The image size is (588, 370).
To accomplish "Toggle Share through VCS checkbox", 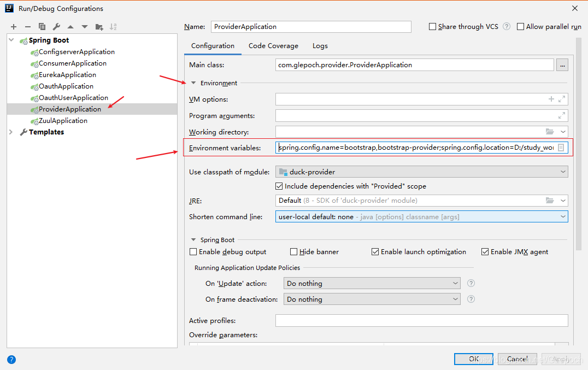I will [x=432, y=27].
